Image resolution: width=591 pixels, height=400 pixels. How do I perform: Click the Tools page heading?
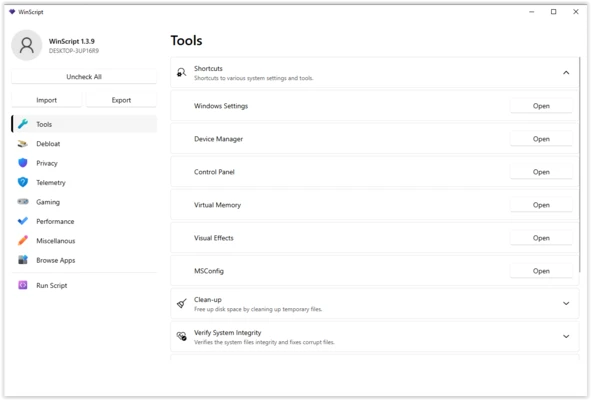click(x=187, y=40)
